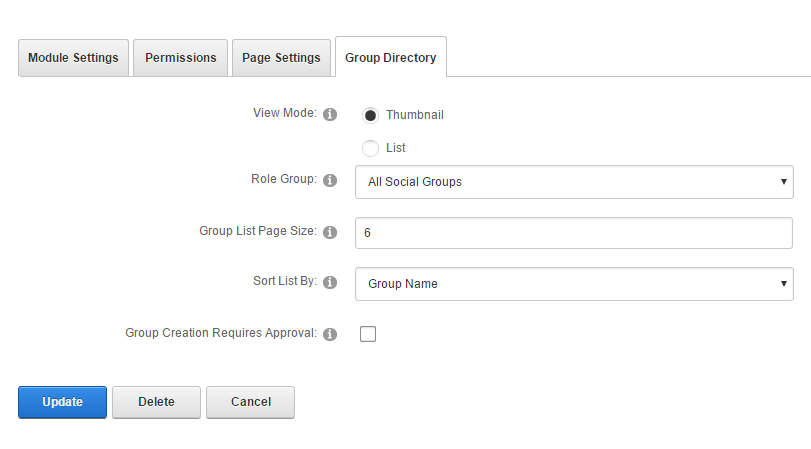
Task: Select the Thumbnail view mode radio button
Action: click(371, 115)
